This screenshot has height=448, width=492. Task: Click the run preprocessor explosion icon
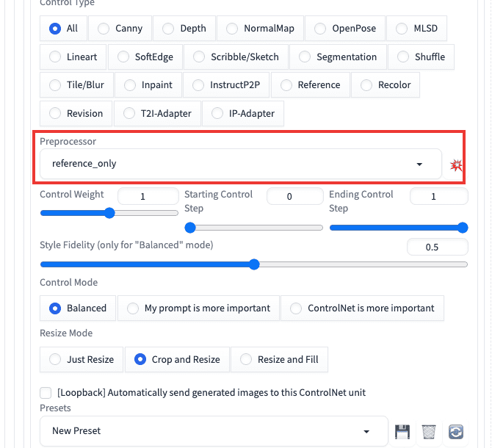(x=455, y=165)
